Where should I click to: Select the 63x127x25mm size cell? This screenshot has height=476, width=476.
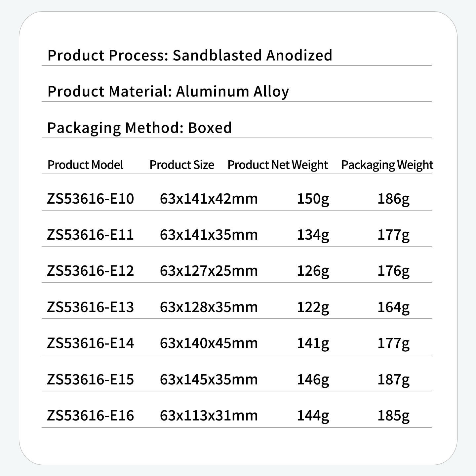pos(209,271)
